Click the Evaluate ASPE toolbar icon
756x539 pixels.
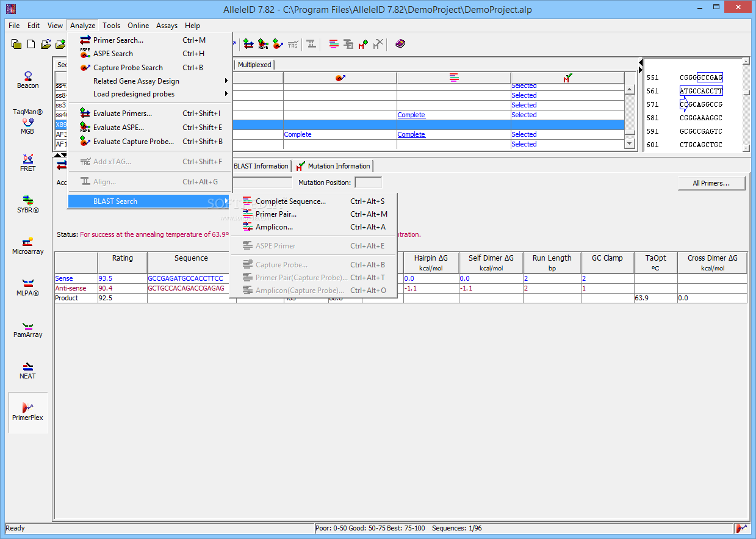(263, 44)
